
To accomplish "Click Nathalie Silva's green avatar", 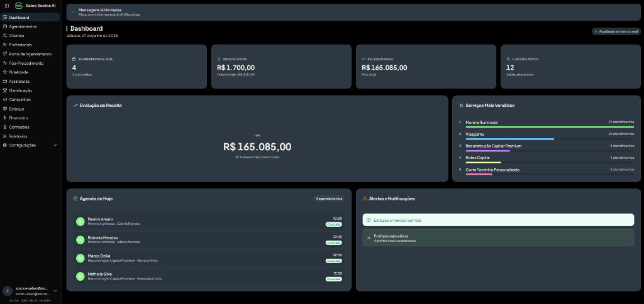I will (x=80, y=276).
